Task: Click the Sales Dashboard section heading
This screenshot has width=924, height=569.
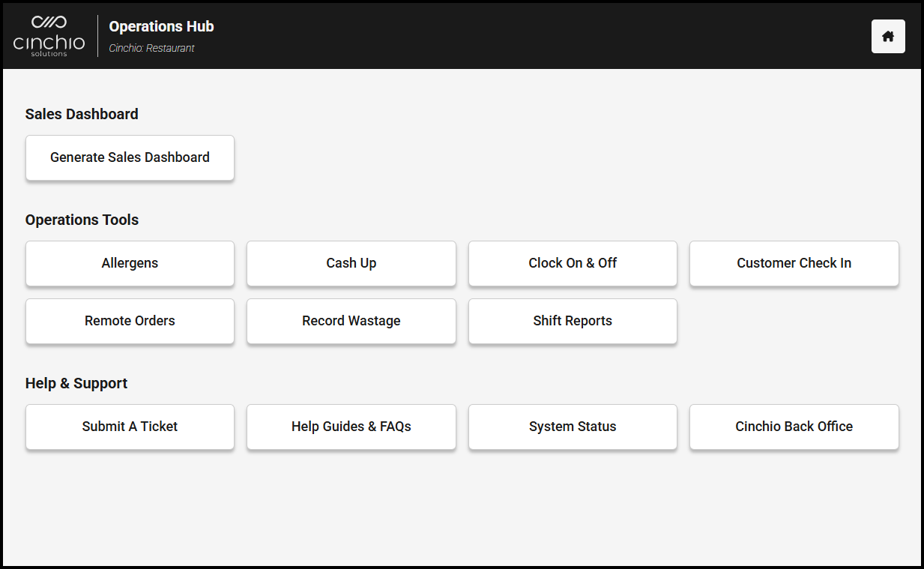Action: tap(82, 114)
